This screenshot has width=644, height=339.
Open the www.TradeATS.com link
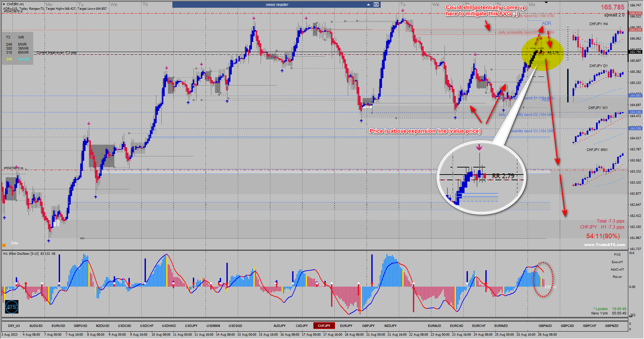[x=605, y=245]
